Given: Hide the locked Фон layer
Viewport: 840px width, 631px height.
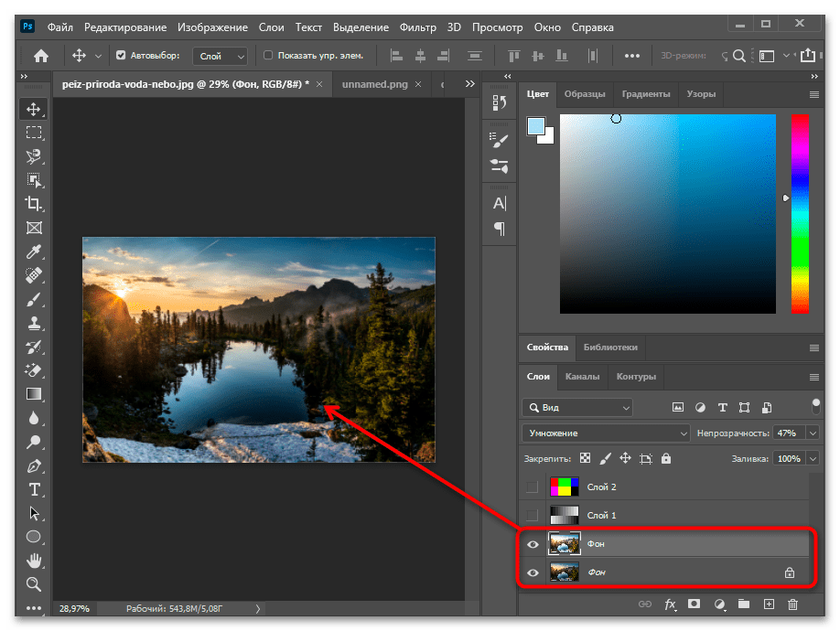Looking at the screenshot, I should (533, 572).
